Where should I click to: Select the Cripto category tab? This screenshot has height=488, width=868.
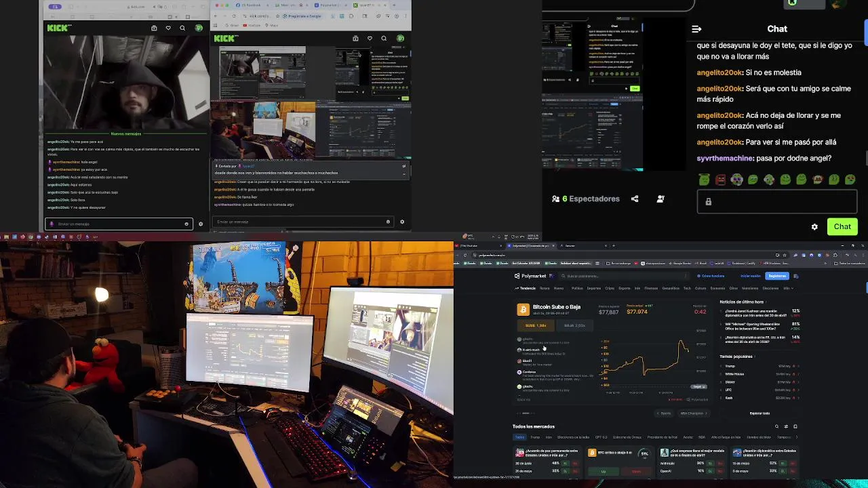(x=610, y=288)
